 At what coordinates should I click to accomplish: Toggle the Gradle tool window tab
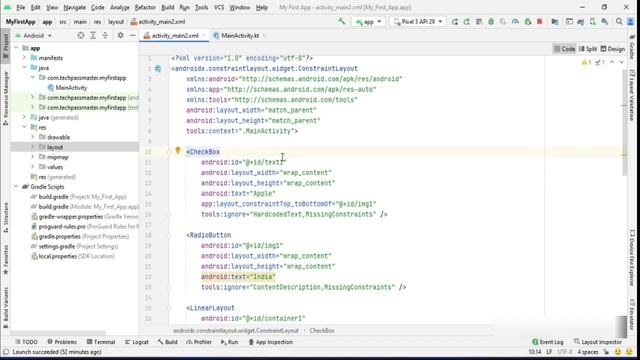coord(632,47)
